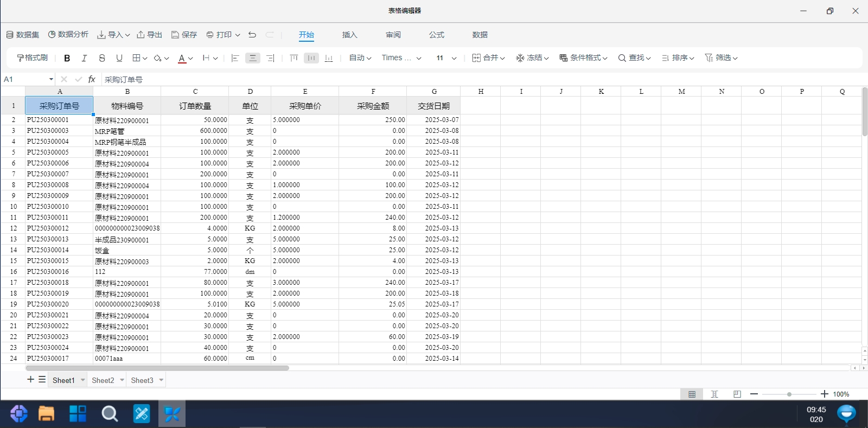The height and width of the screenshot is (428, 868).
Task: Open the 筛选 filter menu
Action: pyautogui.click(x=721, y=58)
